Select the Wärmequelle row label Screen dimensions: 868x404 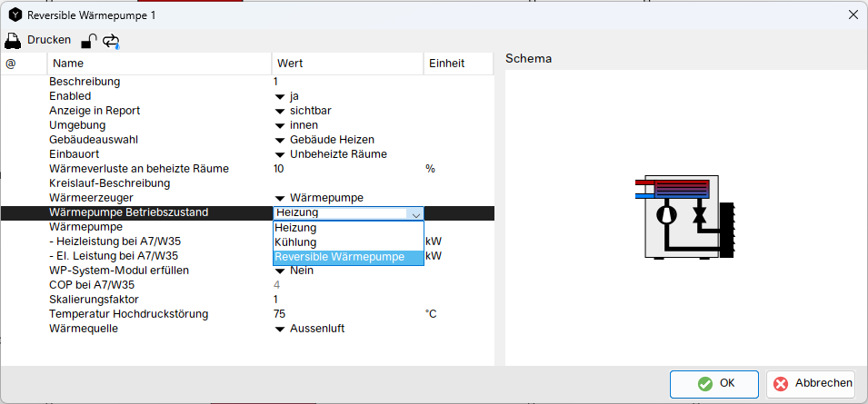[84, 329]
